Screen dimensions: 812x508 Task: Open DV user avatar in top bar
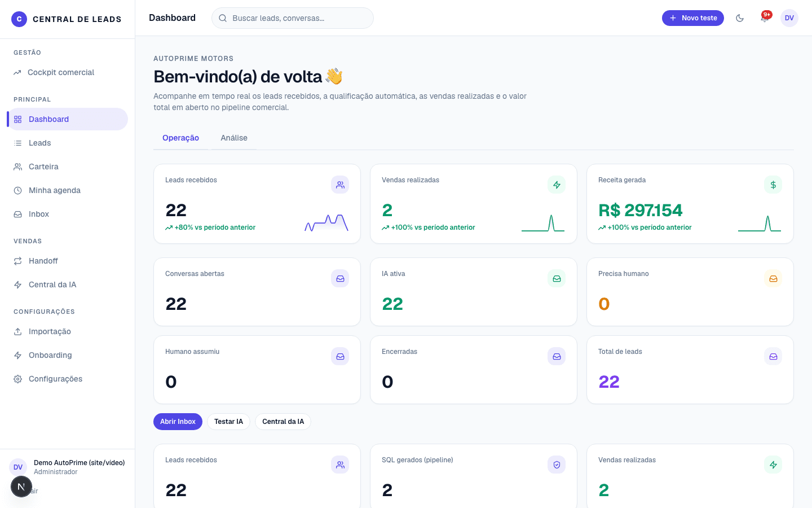pyautogui.click(x=789, y=18)
